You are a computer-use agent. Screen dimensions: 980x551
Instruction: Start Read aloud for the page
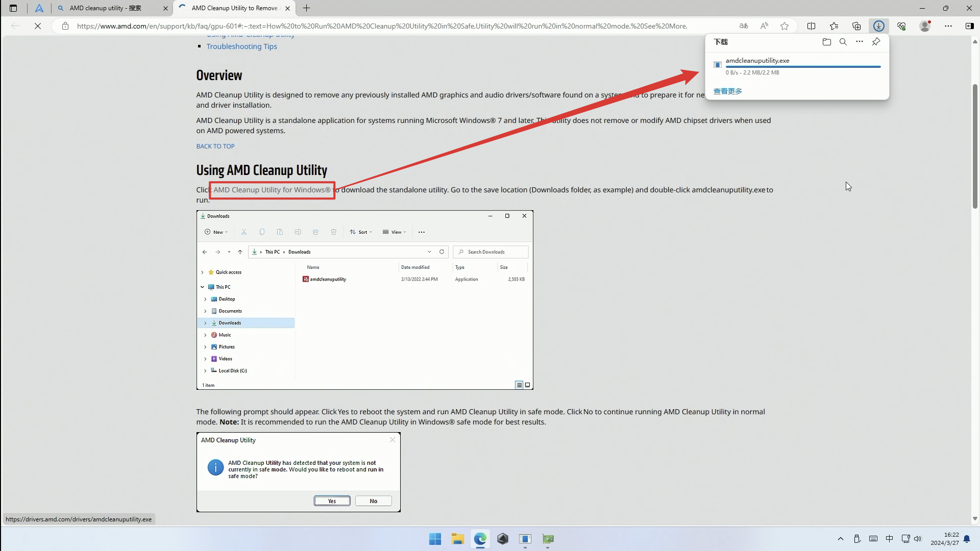point(764,26)
